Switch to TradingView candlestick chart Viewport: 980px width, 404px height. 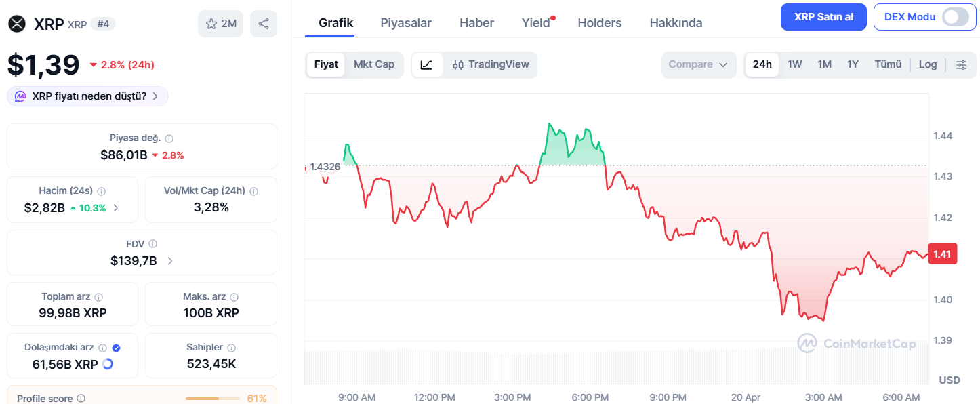(491, 65)
